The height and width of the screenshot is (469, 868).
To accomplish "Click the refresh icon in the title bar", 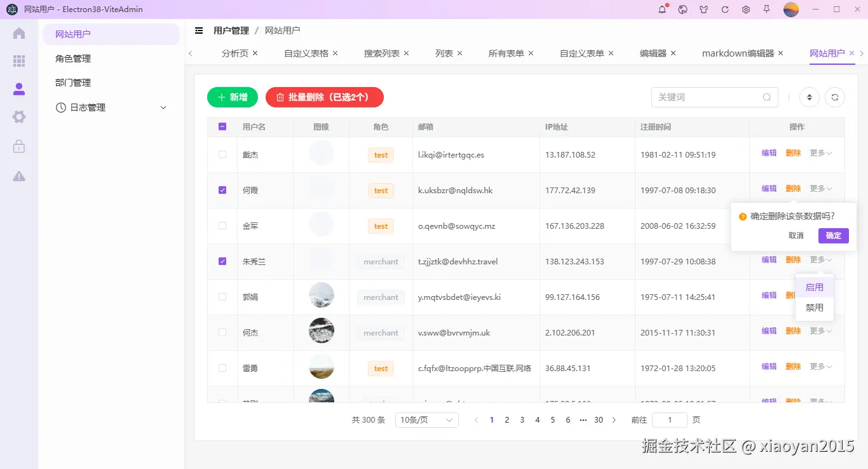I will pos(724,10).
